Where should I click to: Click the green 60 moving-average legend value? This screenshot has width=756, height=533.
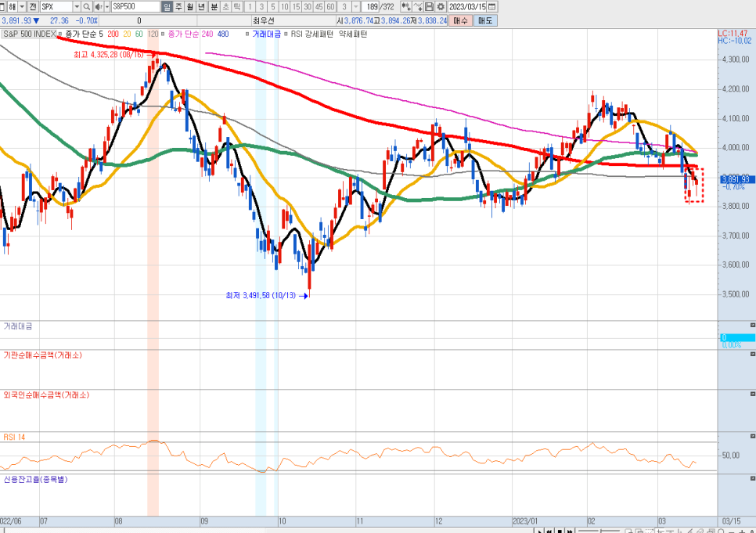139,34
